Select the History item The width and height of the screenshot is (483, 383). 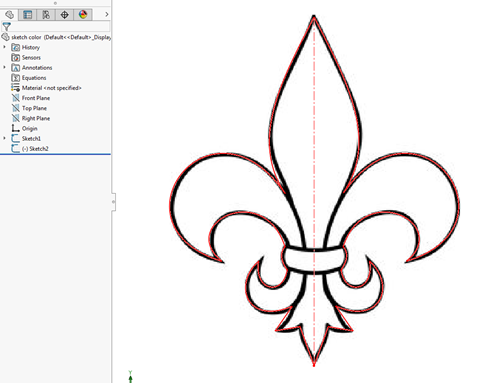point(31,48)
